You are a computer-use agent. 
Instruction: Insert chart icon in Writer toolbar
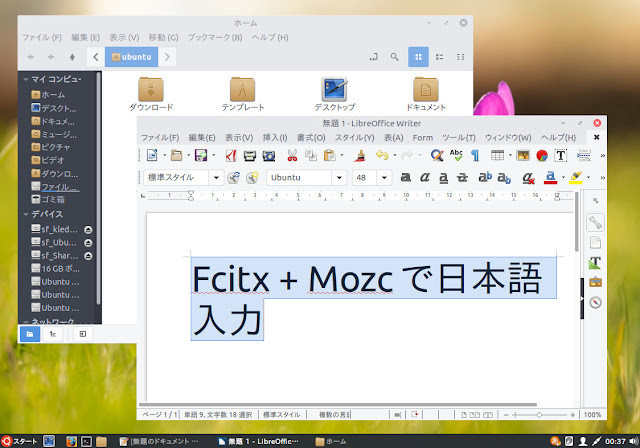click(542, 155)
